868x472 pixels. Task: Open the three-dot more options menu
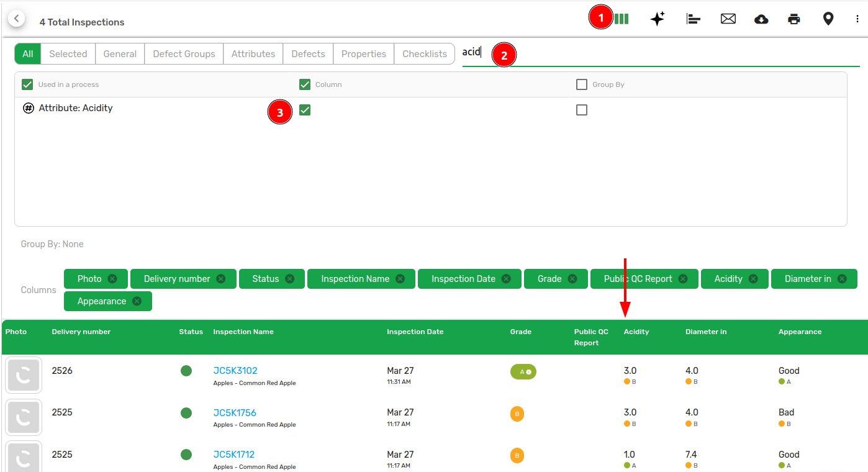point(857,19)
